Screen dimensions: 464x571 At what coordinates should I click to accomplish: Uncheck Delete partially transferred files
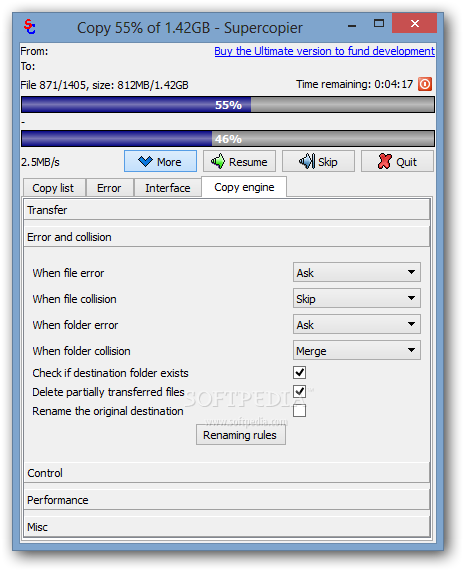(299, 391)
